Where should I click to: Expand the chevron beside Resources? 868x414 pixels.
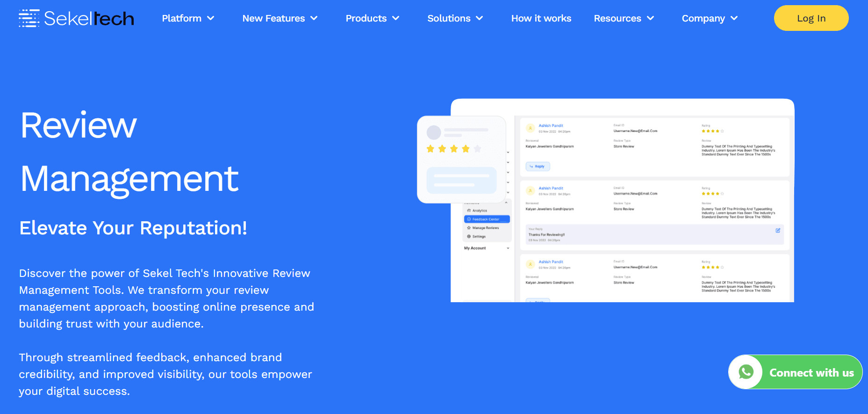click(x=651, y=18)
